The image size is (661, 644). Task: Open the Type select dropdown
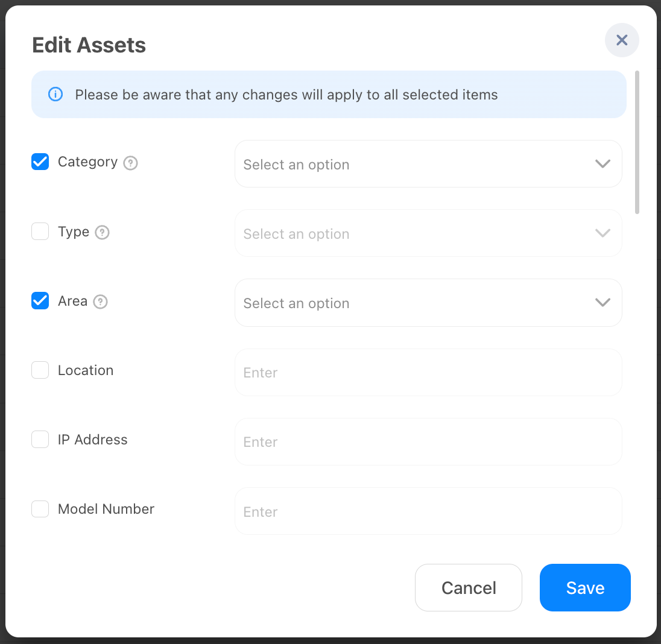(428, 233)
